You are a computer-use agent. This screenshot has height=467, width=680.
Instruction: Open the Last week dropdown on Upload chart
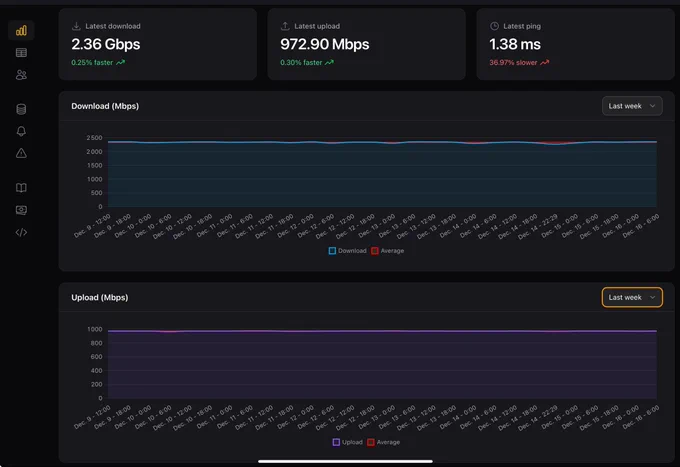[632, 297]
